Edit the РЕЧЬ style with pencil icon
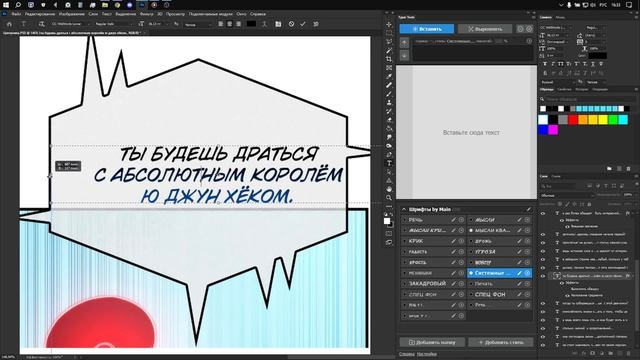Image resolution: width=640 pixels, height=360 pixels. pyautogui.click(x=453, y=220)
